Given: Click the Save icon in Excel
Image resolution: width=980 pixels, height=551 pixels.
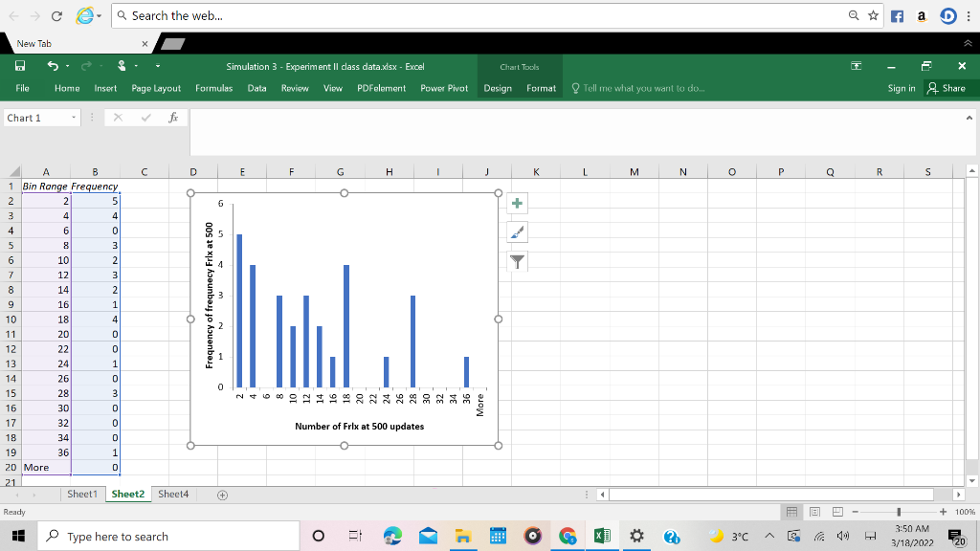Looking at the screenshot, I should [x=20, y=66].
